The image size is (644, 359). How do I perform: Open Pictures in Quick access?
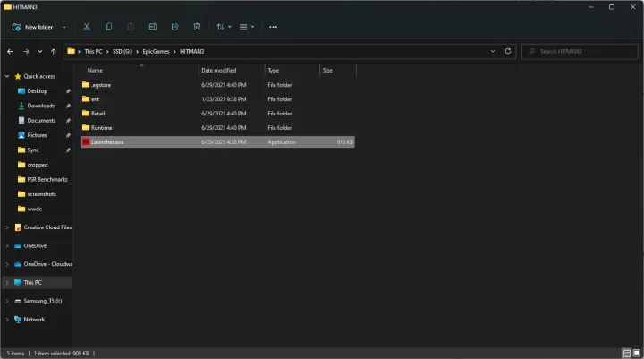37,135
